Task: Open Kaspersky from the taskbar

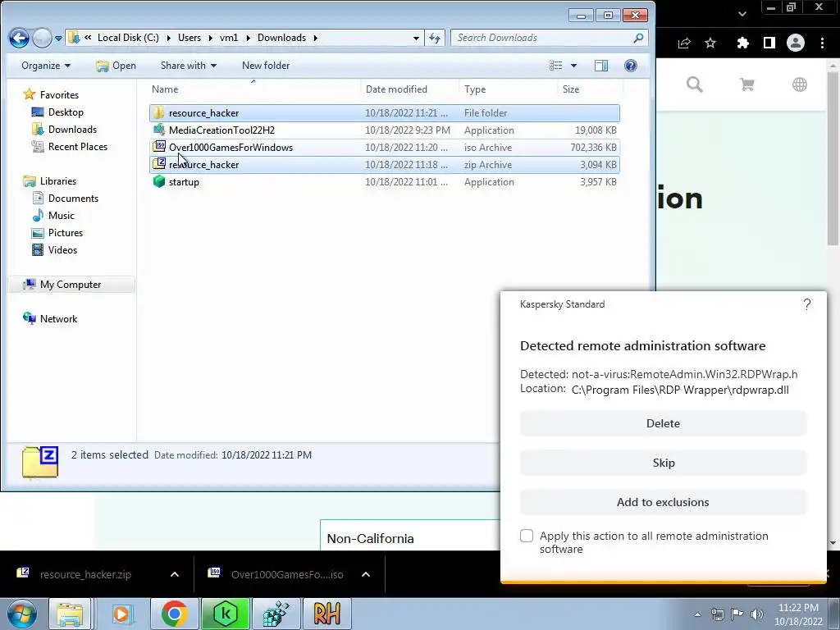Action: click(x=225, y=614)
